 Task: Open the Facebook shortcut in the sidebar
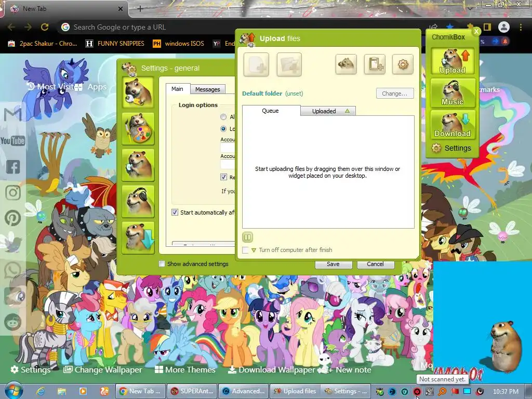tap(13, 167)
